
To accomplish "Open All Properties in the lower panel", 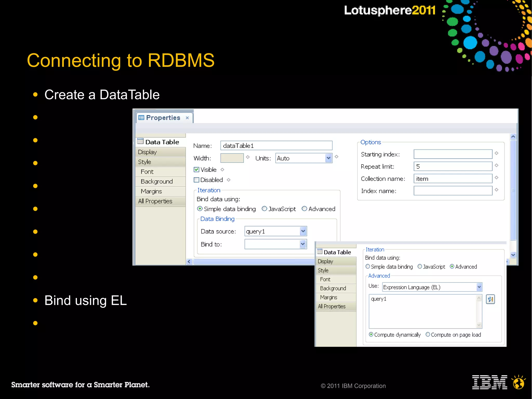I will pyautogui.click(x=336, y=306).
